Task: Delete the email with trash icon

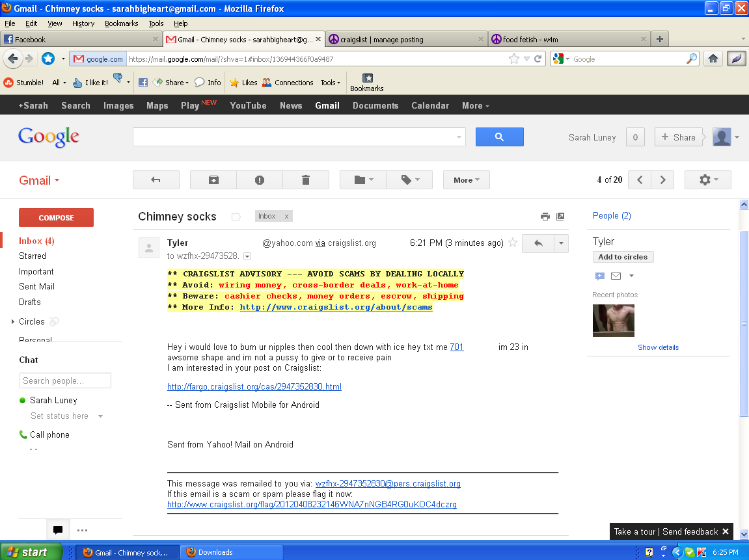Action: [306, 180]
